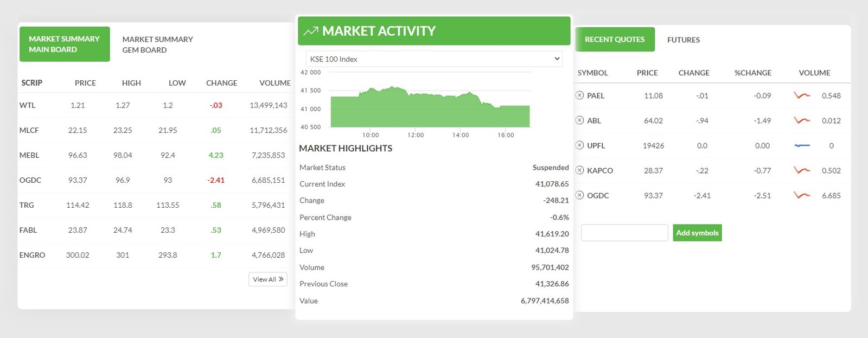Select the Recent Quotes tab
Screen dimensions: 868x338
pyautogui.click(x=615, y=40)
